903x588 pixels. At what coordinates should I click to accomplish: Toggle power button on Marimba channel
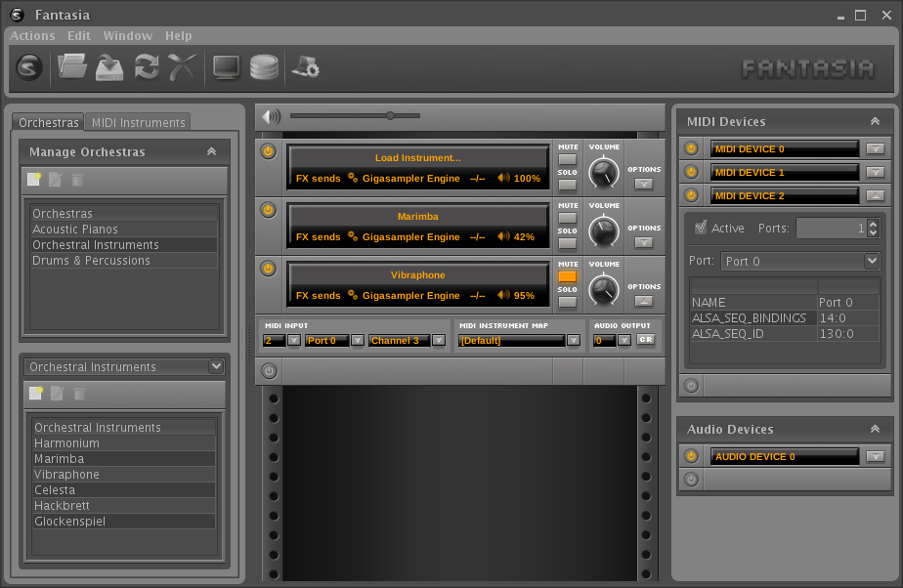(x=268, y=210)
